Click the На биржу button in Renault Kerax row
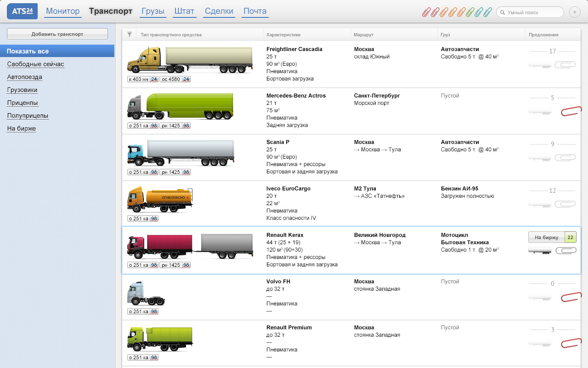Screen dimensions: 588x368 [x=547, y=237]
